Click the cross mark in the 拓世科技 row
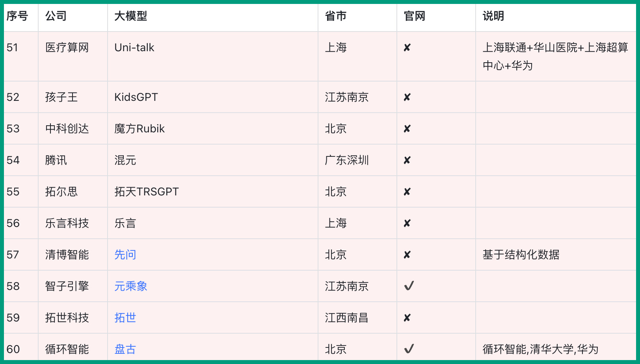Image resolution: width=640 pixels, height=364 pixels. tap(407, 318)
